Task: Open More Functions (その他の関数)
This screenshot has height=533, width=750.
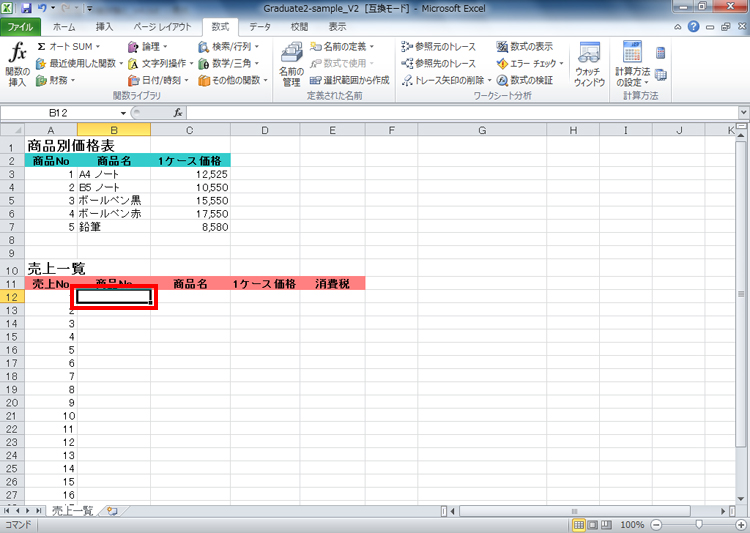Action: pos(233,80)
